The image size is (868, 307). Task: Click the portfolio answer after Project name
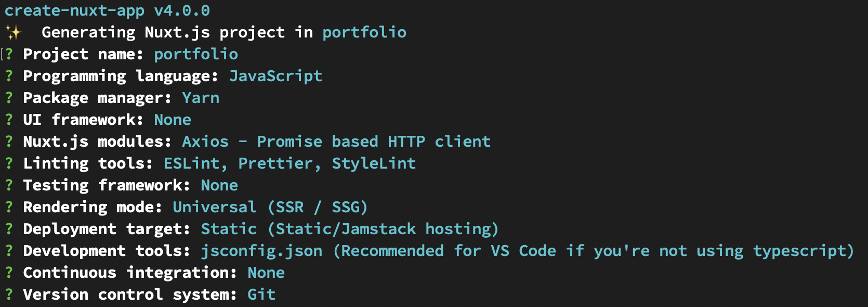coord(196,54)
